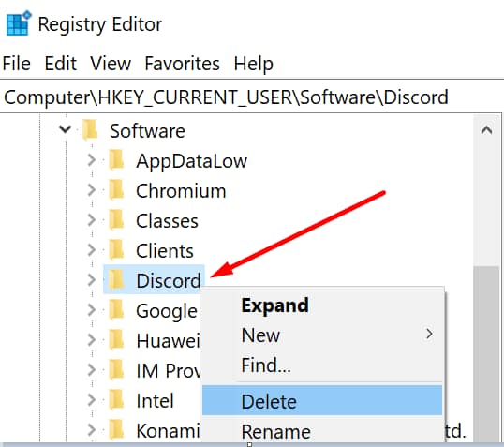The width and height of the screenshot is (504, 447).
Task: Click the registry path address bar
Action: (251, 97)
